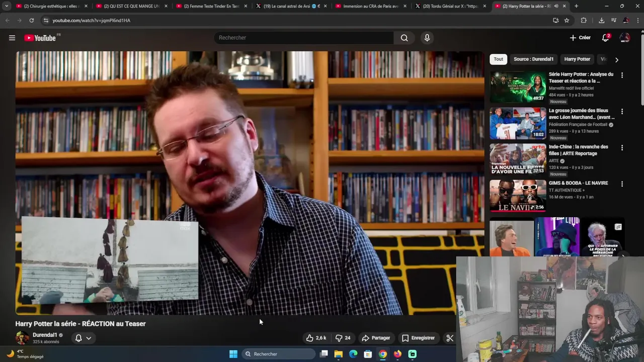Select the "Tout" filter chip
Viewport: 644px width, 362px height.
click(x=498, y=59)
